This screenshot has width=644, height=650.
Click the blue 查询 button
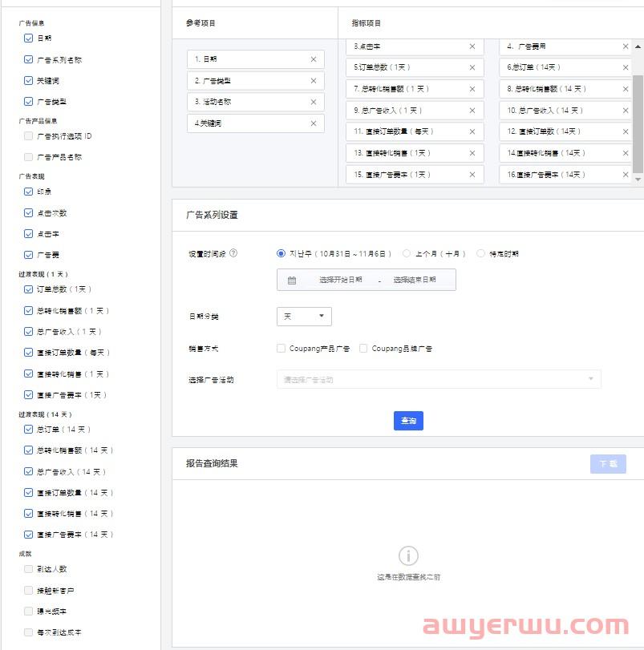pos(408,421)
